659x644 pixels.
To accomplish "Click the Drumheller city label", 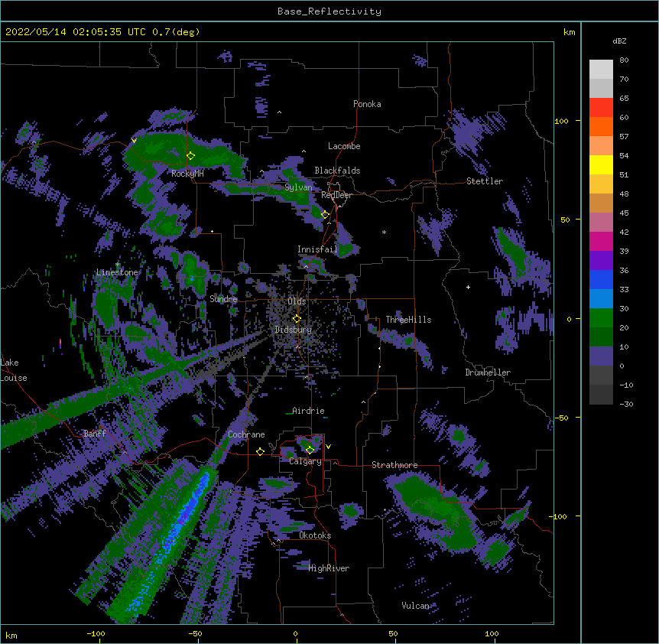I will coord(488,372).
